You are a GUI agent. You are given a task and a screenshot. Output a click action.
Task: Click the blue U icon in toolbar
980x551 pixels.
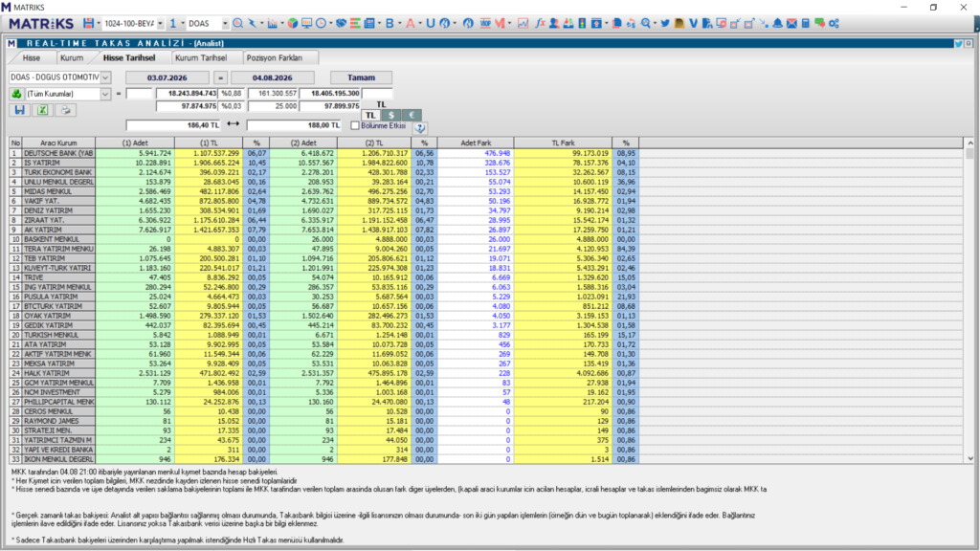point(430,23)
